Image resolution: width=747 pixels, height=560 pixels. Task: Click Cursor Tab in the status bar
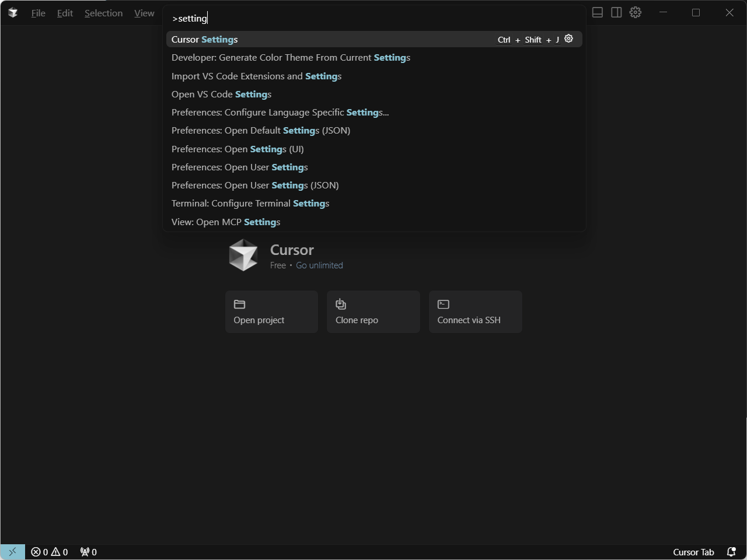[693, 552]
